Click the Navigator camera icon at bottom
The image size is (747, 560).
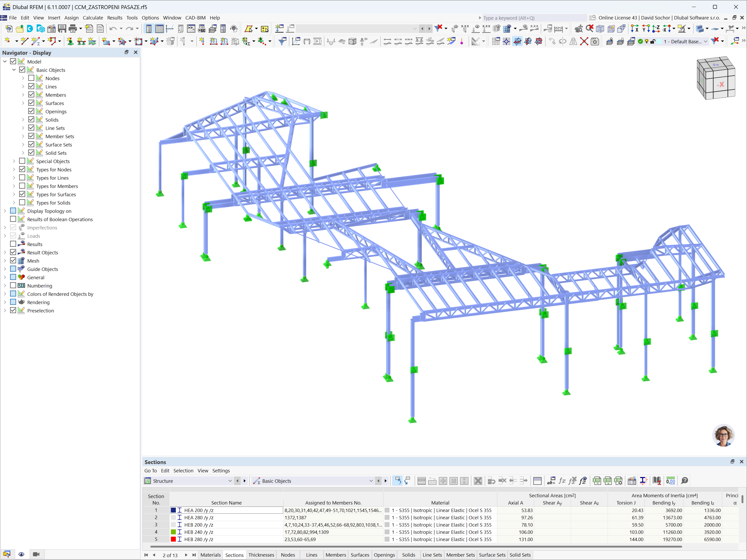click(36, 554)
